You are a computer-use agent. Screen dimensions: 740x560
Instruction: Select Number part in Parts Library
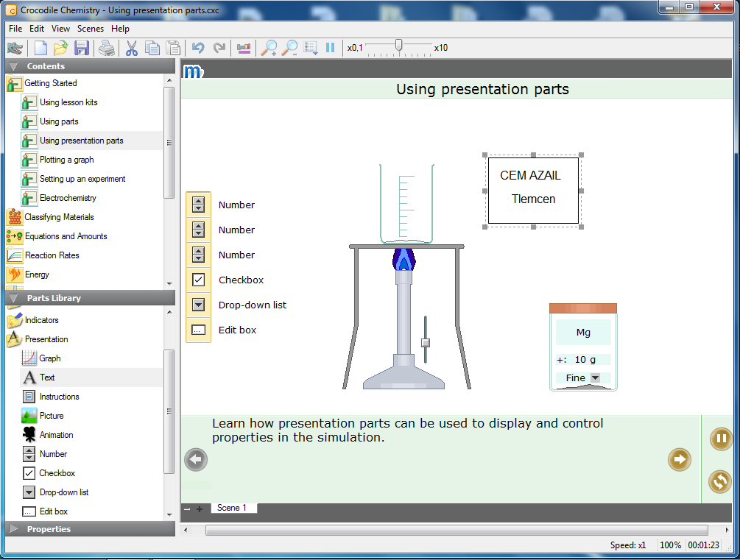[53, 454]
